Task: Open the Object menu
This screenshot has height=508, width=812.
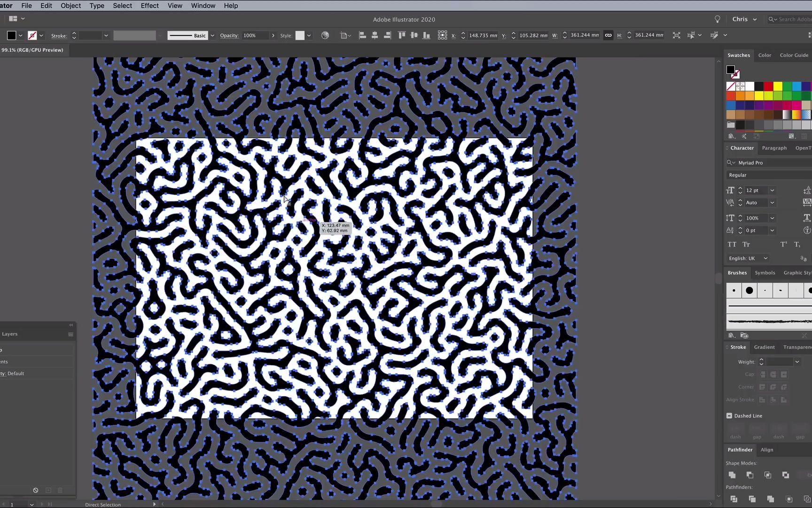Action: [71, 6]
